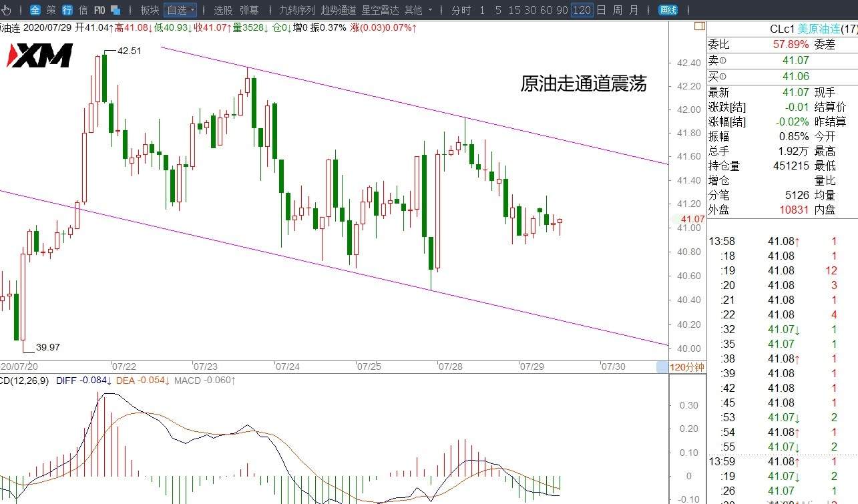858x504 pixels.
Task: Click the 策 strategy icon
Action: click(x=51, y=10)
